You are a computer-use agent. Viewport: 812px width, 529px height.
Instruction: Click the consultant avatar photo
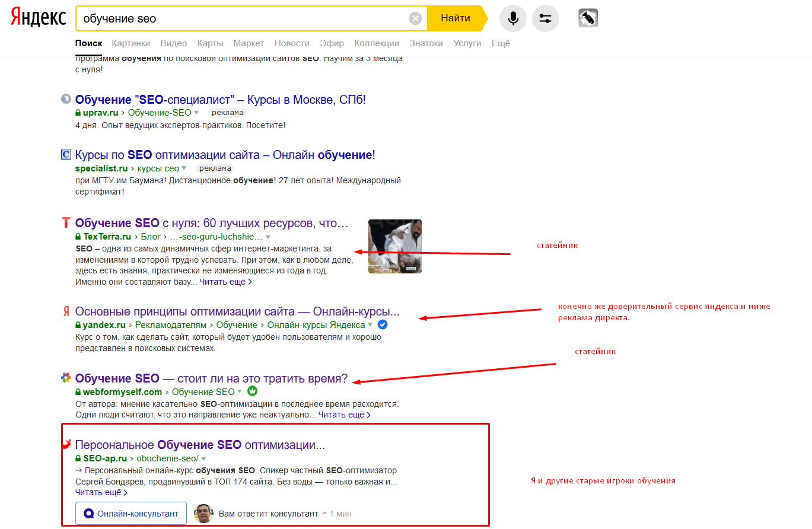pyautogui.click(x=203, y=514)
